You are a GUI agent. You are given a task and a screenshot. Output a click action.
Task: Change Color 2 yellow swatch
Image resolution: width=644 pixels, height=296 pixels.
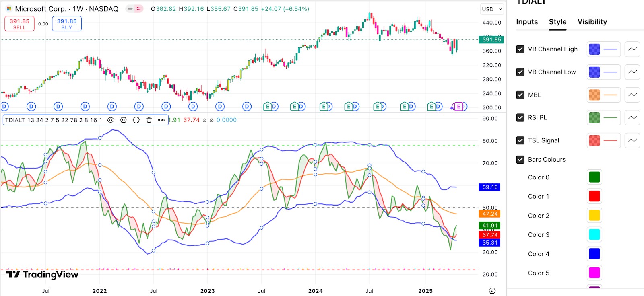594,216
